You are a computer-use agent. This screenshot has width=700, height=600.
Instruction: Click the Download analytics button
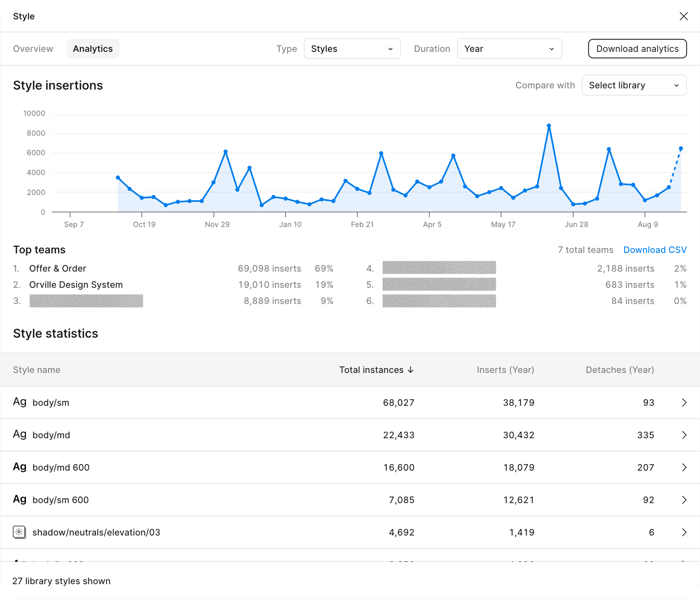[637, 49]
